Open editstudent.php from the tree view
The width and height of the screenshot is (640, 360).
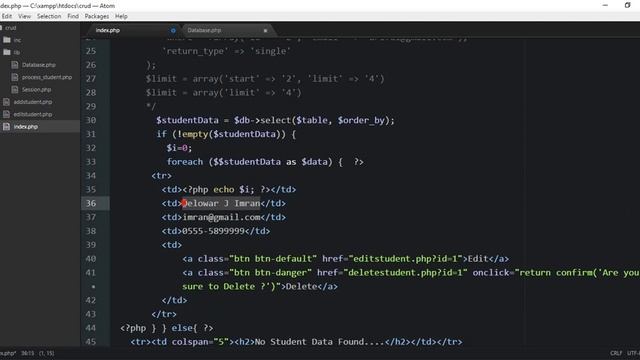pyautogui.click(x=33, y=114)
